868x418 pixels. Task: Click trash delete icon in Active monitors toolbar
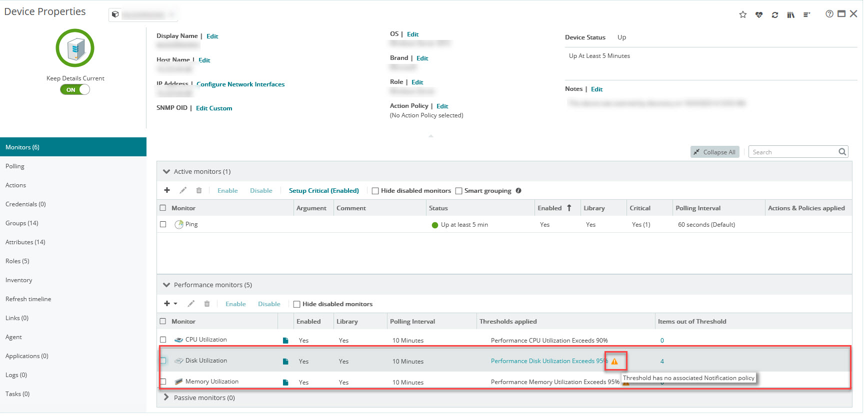click(199, 190)
